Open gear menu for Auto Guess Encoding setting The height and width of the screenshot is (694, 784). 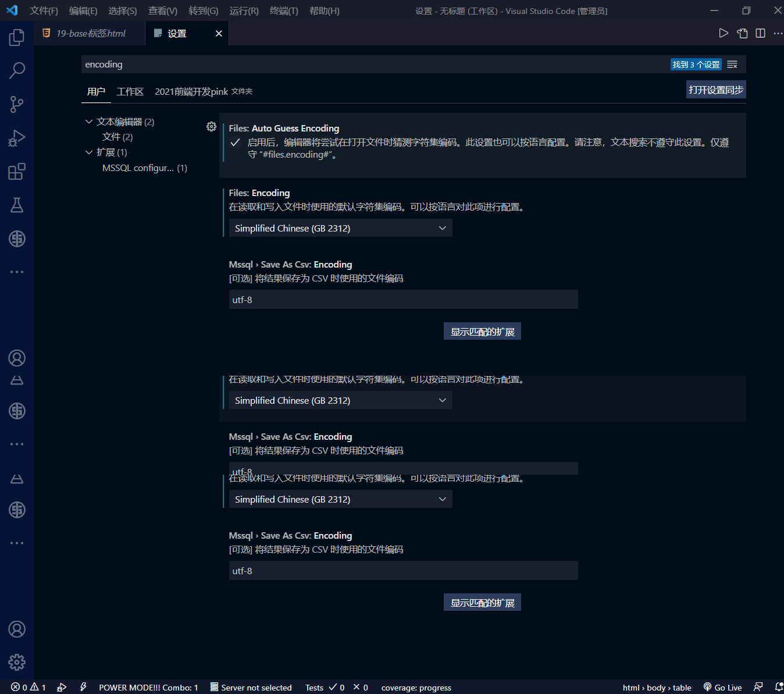[x=211, y=126]
